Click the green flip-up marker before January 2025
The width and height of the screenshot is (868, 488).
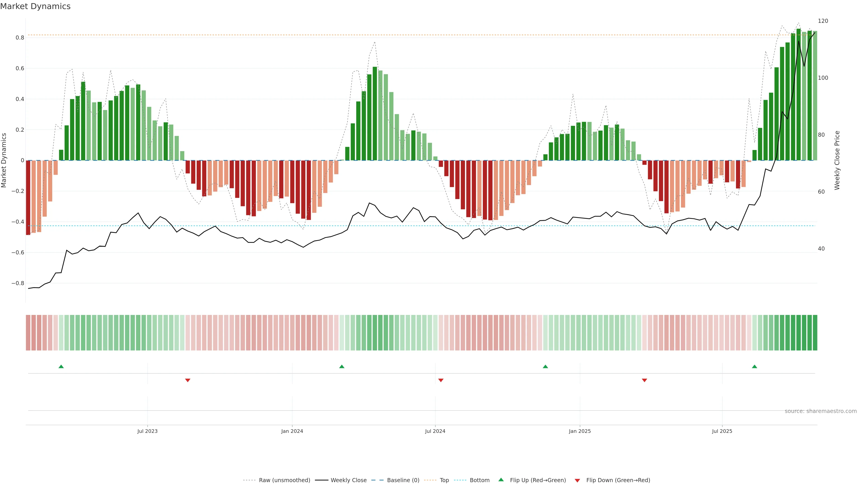545,366
